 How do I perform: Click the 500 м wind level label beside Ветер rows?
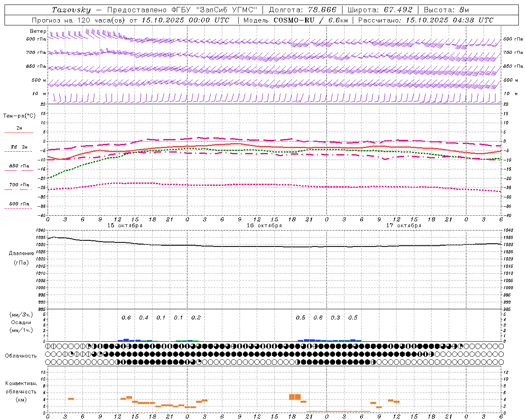tap(39, 80)
